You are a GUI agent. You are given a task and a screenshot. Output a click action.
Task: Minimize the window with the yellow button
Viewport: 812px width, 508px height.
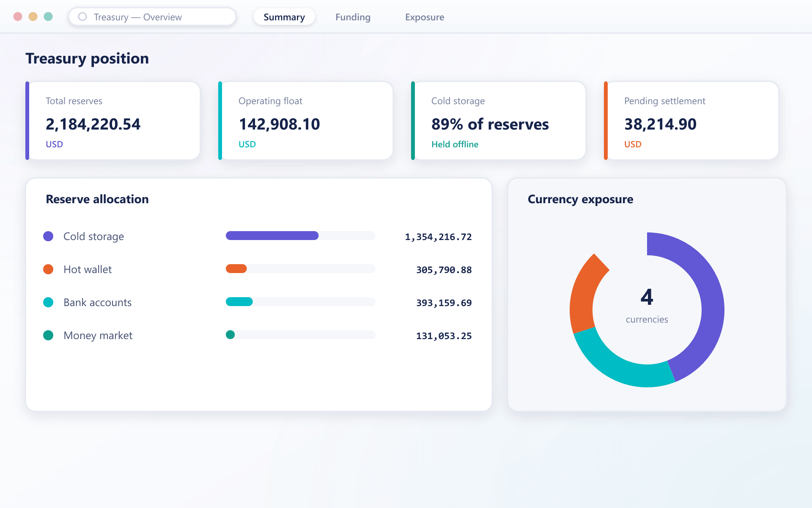[x=33, y=17]
